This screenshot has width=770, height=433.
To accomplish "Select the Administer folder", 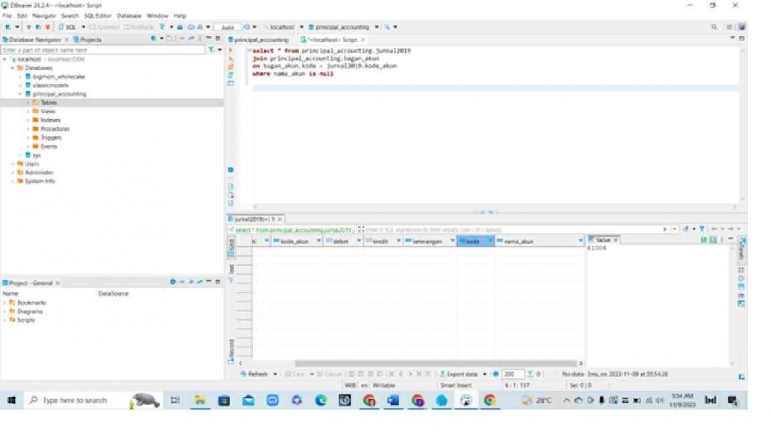I will point(38,172).
